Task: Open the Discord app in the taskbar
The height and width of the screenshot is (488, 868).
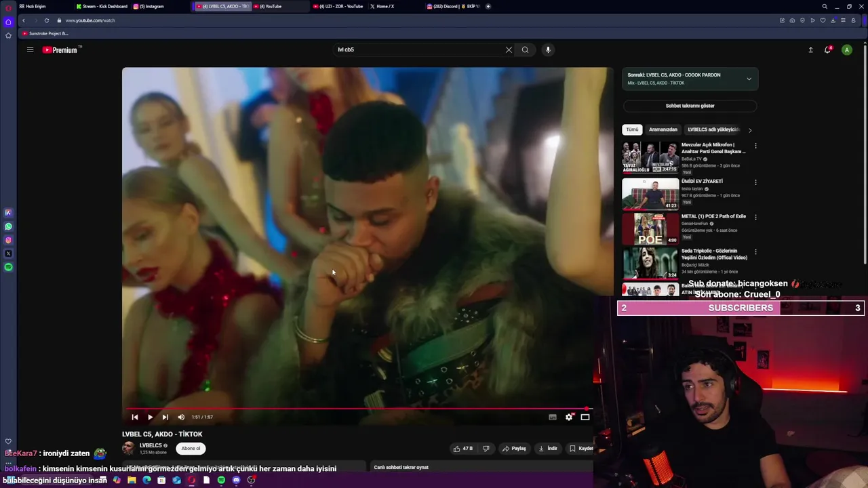Action: pyautogui.click(x=236, y=480)
